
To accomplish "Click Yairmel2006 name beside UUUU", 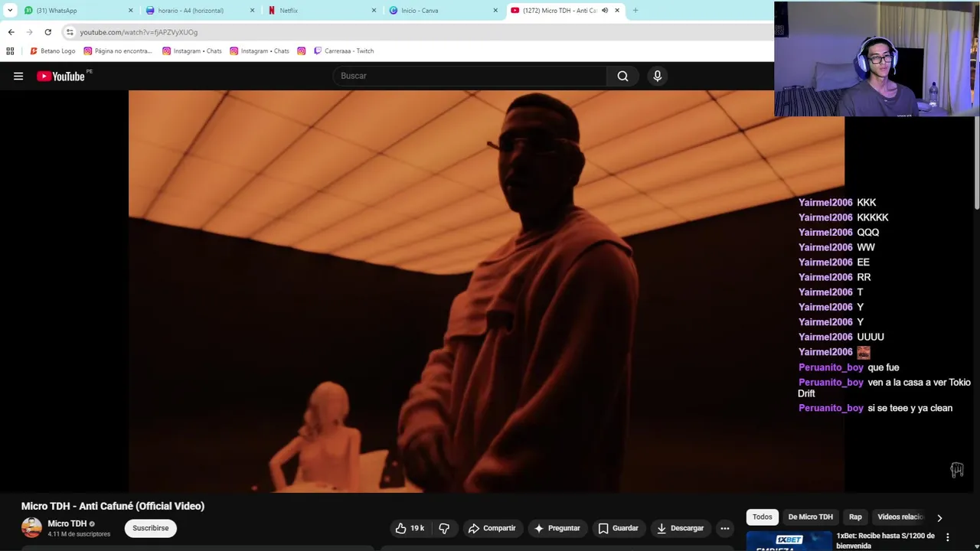I will coord(825,337).
